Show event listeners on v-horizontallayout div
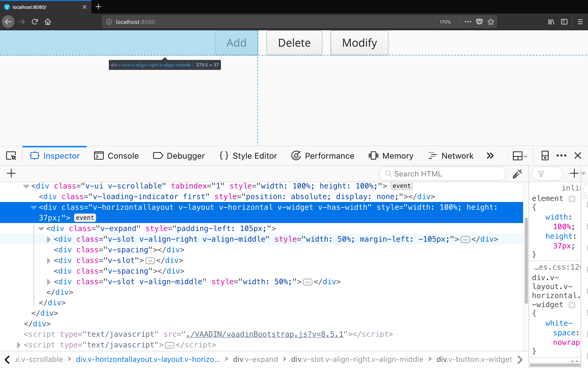Screen dimensions: 588x368 click(85, 218)
